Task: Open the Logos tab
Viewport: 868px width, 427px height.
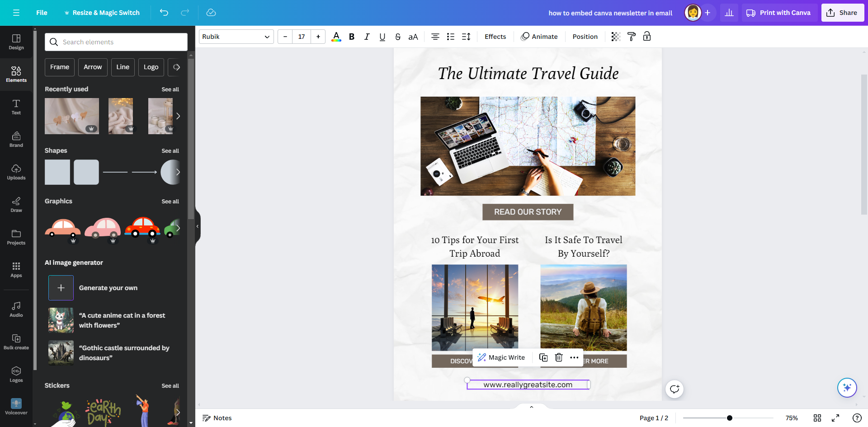Action: pyautogui.click(x=16, y=375)
